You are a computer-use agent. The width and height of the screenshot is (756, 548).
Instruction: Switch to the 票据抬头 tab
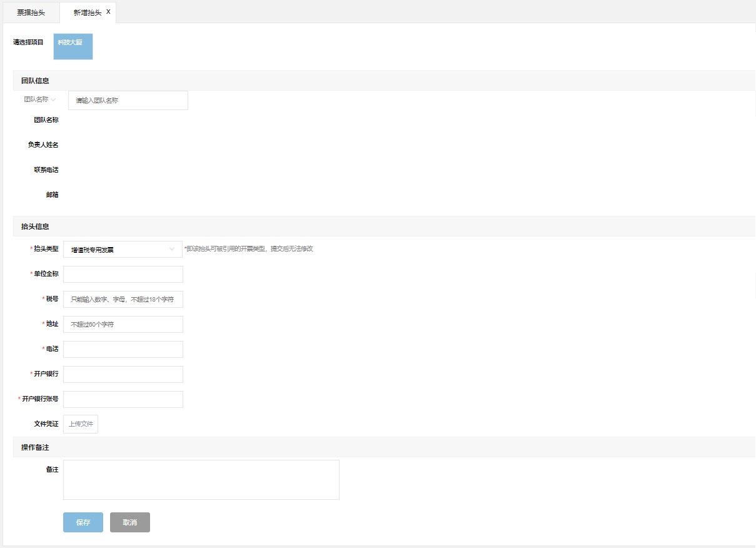pos(31,13)
